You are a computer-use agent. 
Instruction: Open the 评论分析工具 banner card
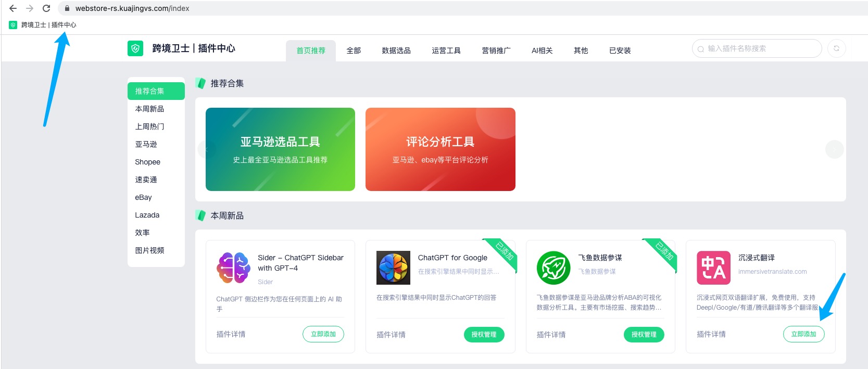pos(441,149)
